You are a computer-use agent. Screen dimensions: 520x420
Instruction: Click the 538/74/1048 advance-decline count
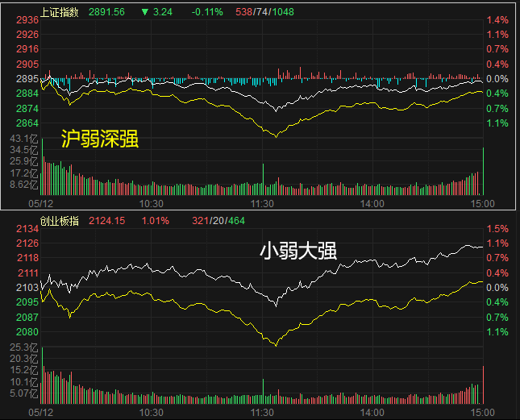(x=264, y=12)
